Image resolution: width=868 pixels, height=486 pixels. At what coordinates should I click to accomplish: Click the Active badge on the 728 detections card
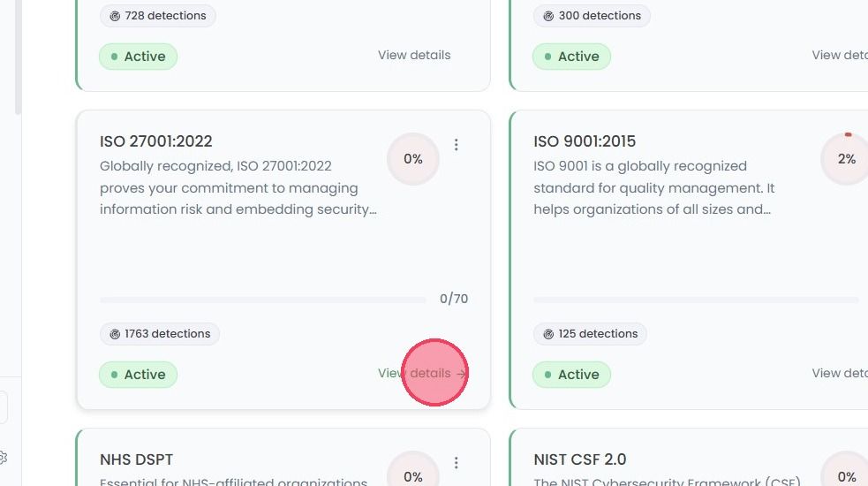tap(139, 57)
